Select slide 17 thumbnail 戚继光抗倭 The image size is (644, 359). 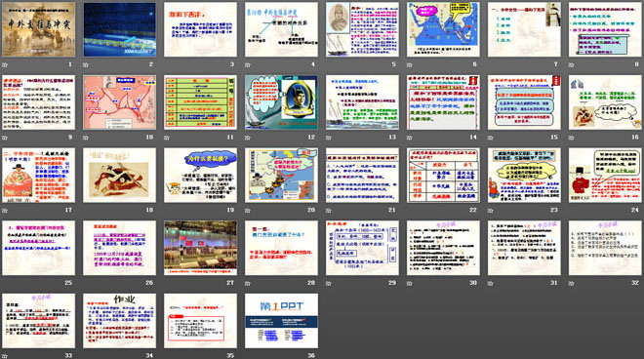click(x=39, y=175)
